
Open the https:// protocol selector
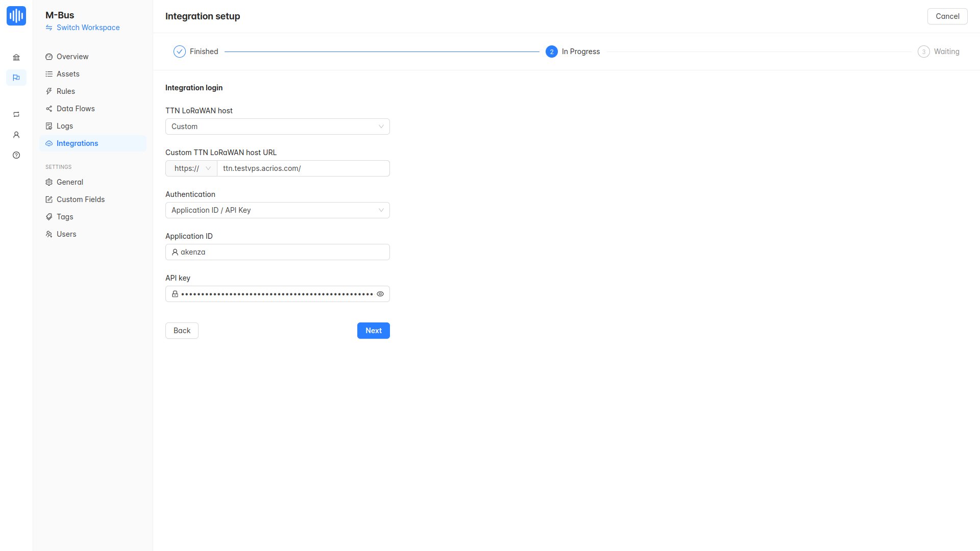[x=191, y=168]
